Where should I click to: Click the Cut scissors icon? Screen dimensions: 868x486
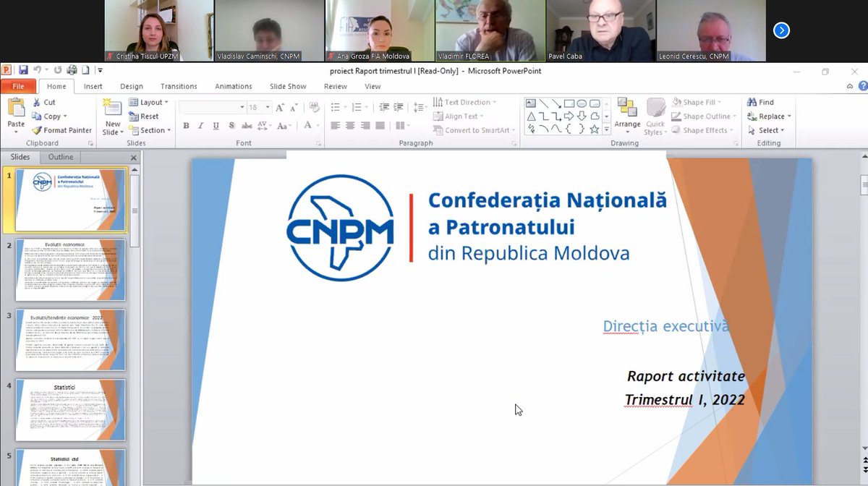[x=36, y=103]
